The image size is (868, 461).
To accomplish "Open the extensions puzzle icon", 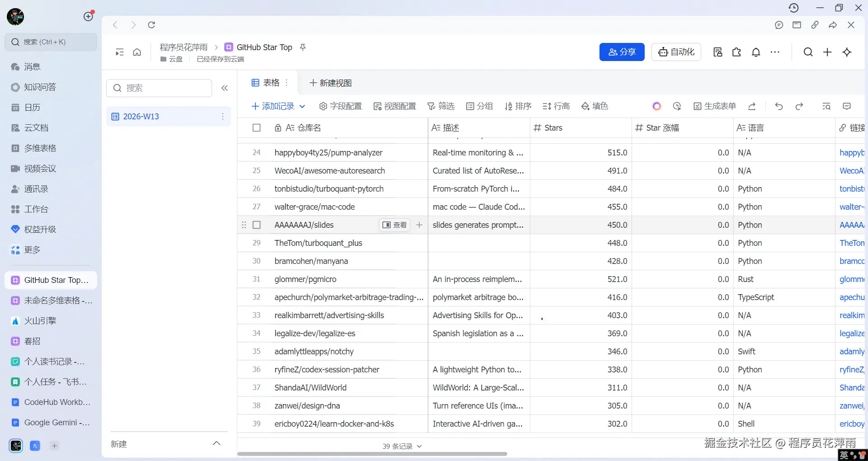I will 737,52.
